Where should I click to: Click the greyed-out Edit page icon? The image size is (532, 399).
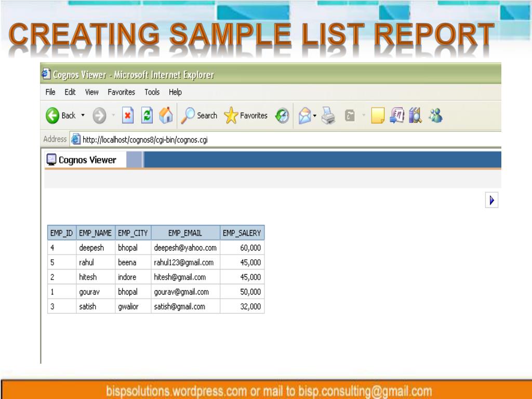coord(350,116)
